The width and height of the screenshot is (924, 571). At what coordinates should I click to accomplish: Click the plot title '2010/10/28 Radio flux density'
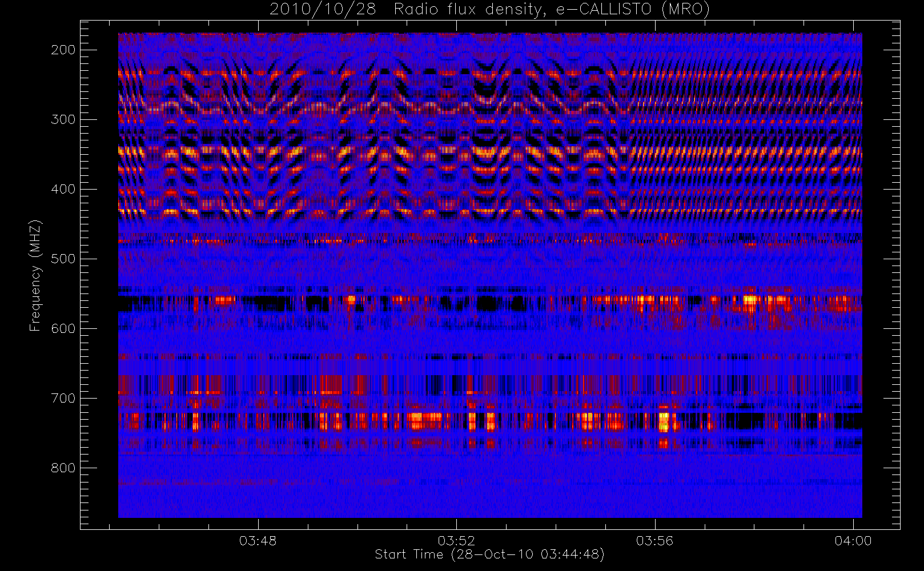489,10
